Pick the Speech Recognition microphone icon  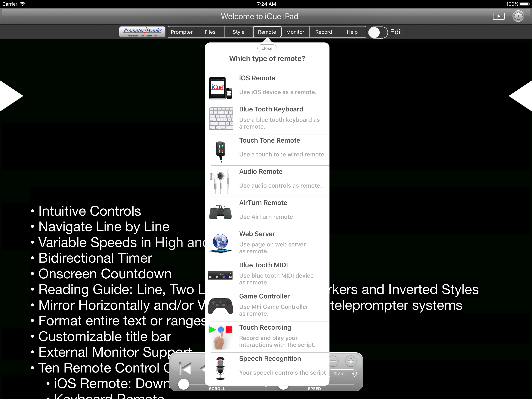coord(220,368)
